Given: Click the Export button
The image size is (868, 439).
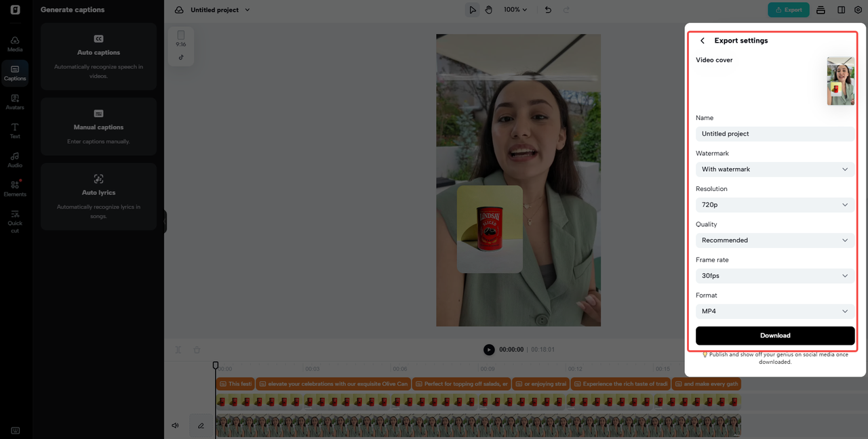Looking at the screenshot, I should click(788, 9).
